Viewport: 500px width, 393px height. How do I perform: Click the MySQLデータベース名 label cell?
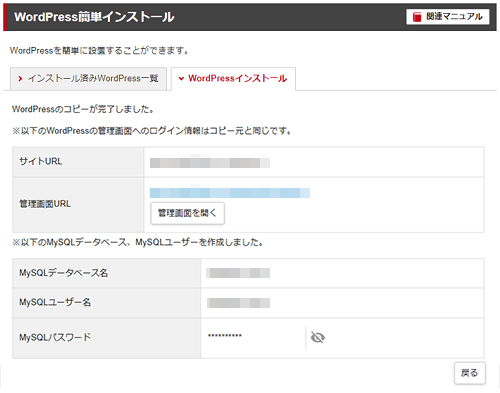(107, 273)
